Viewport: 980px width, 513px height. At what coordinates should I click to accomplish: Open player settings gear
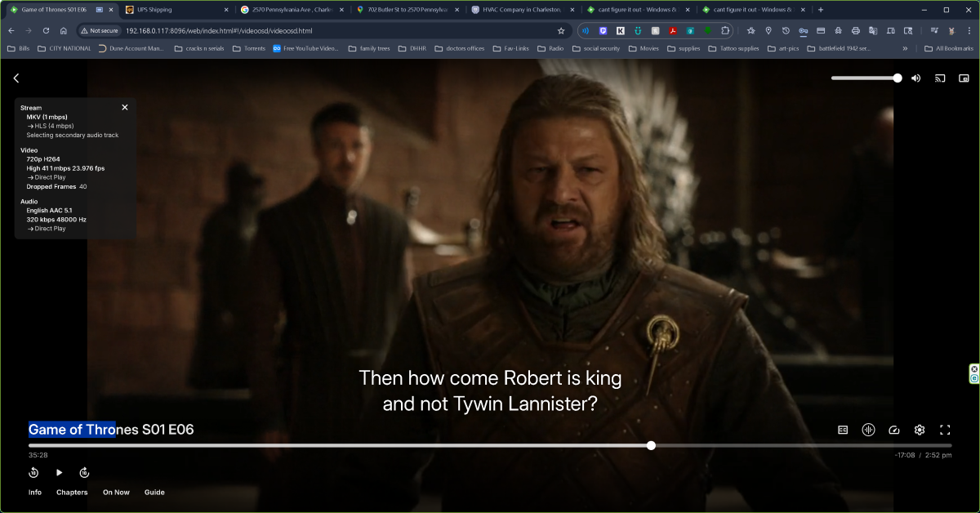[920, 430]
